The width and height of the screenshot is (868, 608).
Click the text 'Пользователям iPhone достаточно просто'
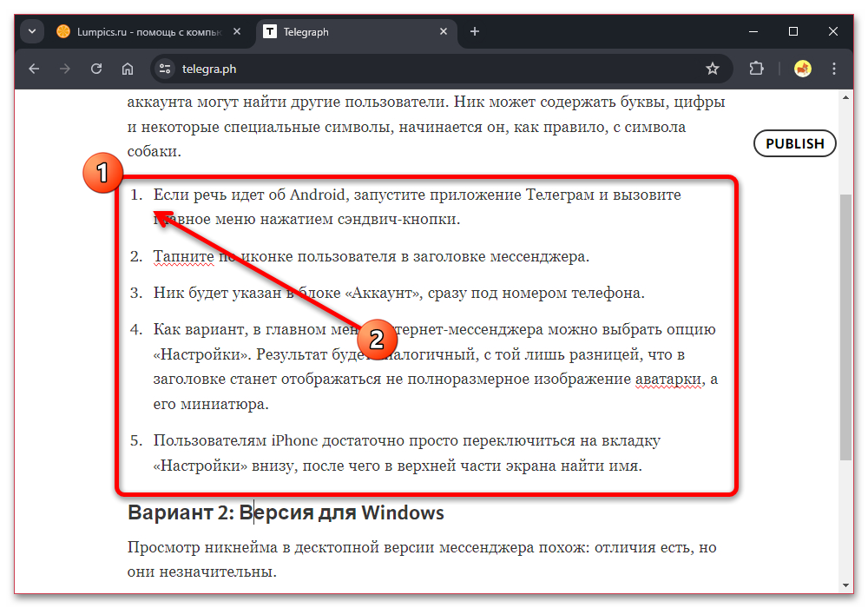(306, 440)
